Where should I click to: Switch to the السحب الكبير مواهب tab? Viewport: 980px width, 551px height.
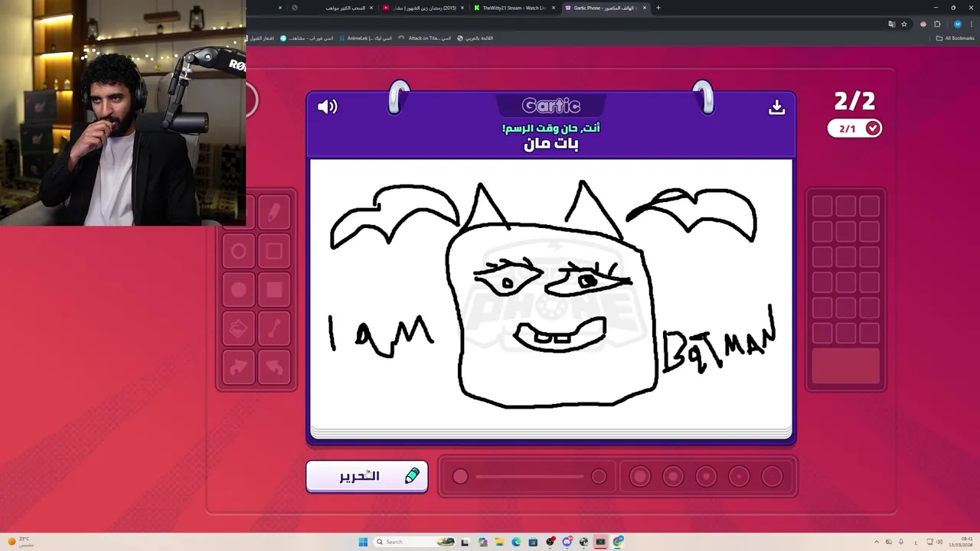[x=331, y=8]
